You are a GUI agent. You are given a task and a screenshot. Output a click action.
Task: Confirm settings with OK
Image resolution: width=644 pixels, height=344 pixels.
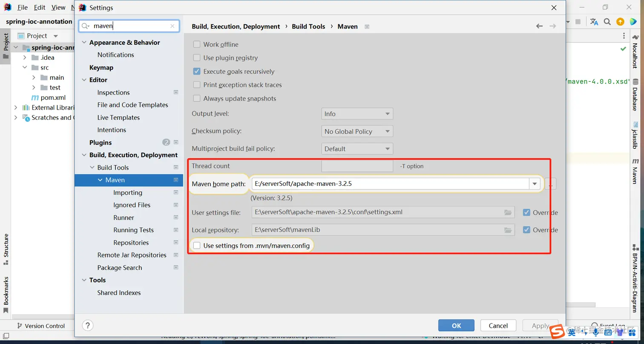456,326
